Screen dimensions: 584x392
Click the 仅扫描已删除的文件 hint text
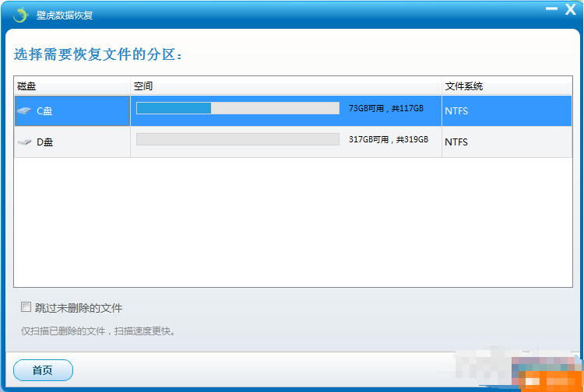98,331
